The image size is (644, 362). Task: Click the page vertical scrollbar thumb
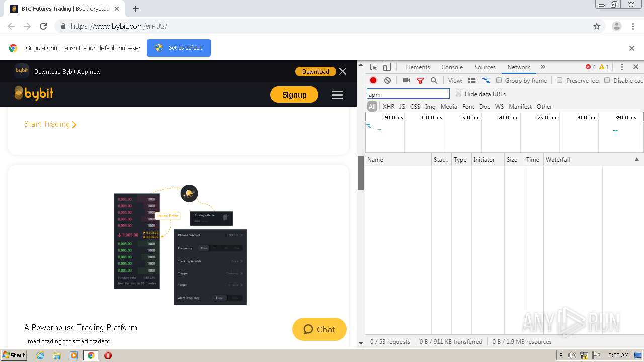tap(360, 172)
